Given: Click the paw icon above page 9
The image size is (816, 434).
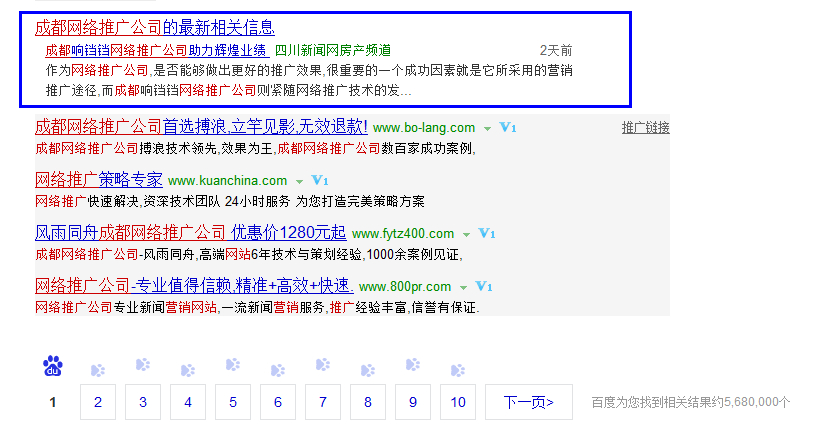Looking at the screenshot, I should tap(413, 365).
